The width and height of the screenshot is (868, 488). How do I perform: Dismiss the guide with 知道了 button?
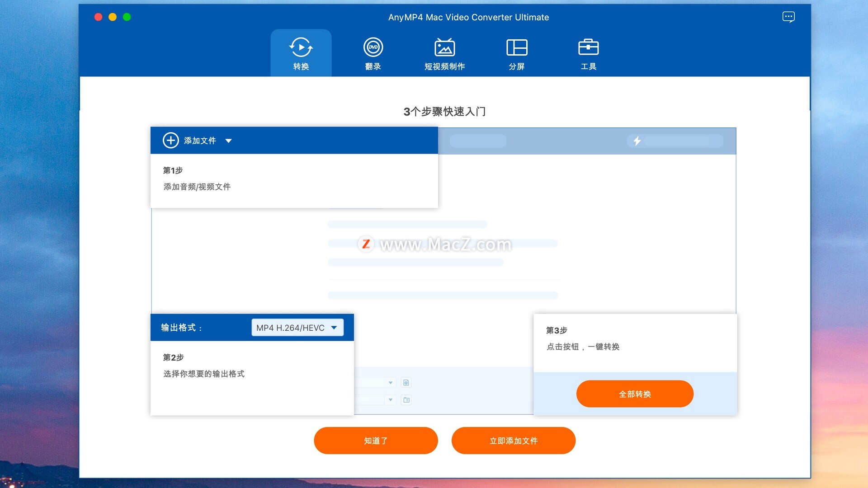pyautogui.click(x=376, y=441)
